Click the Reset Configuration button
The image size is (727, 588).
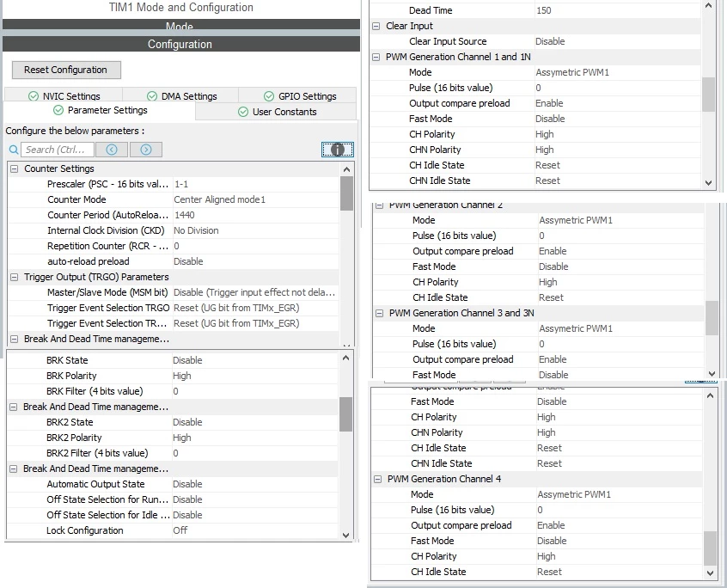[x=66, y=70]
